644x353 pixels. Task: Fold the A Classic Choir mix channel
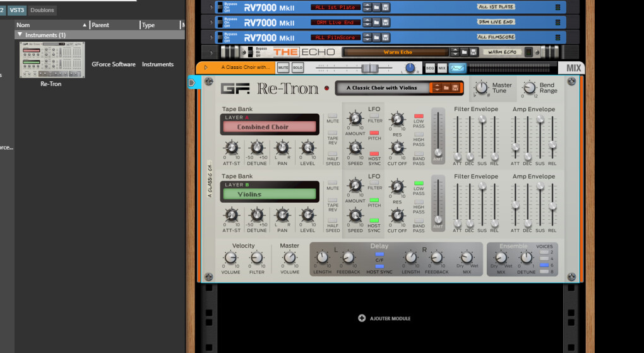(x=206, y=68)
